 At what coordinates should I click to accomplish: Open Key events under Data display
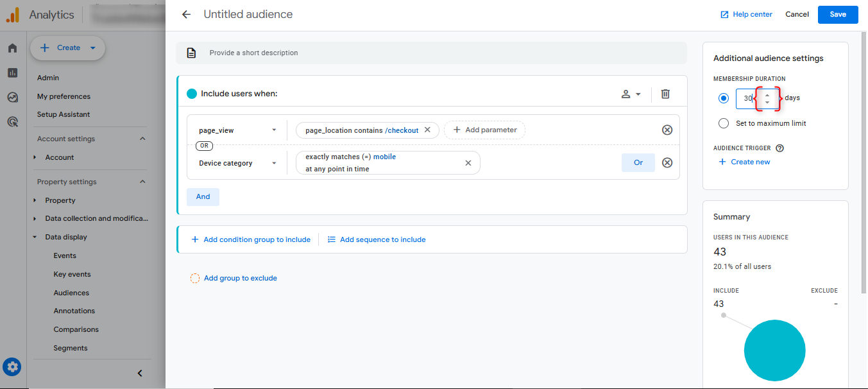click(x=72, y=274)
